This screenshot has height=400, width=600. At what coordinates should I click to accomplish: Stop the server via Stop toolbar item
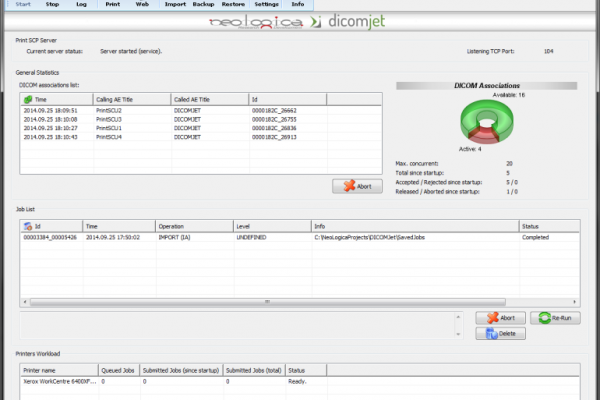(52, 5)
